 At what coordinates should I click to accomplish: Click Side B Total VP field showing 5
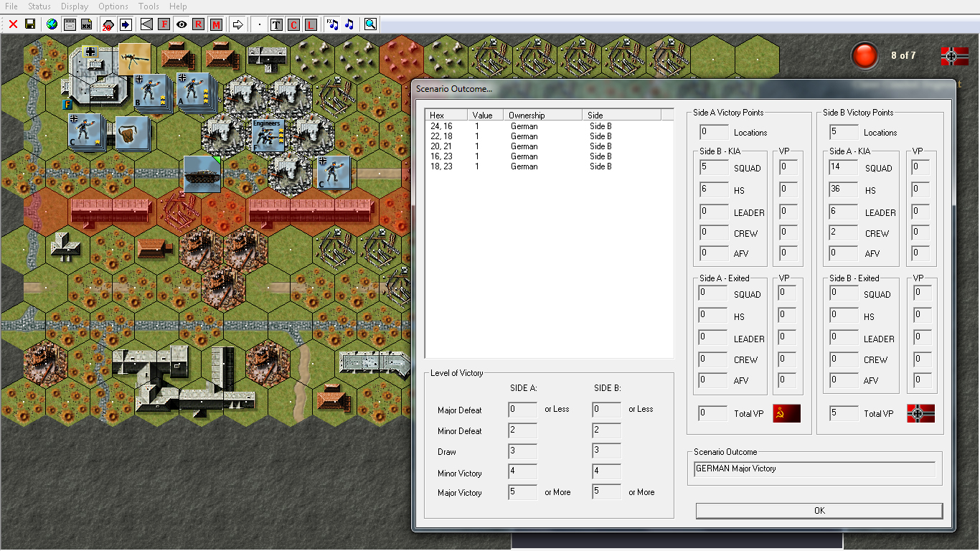pos(844,413)
